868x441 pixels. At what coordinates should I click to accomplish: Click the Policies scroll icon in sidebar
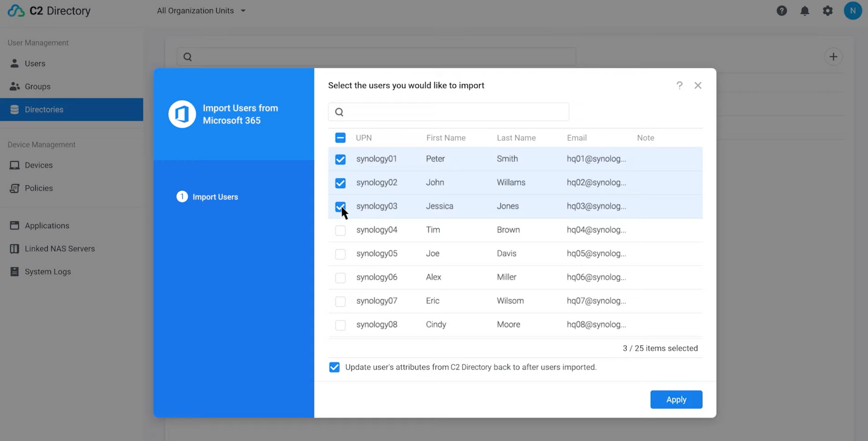[14, 188]
